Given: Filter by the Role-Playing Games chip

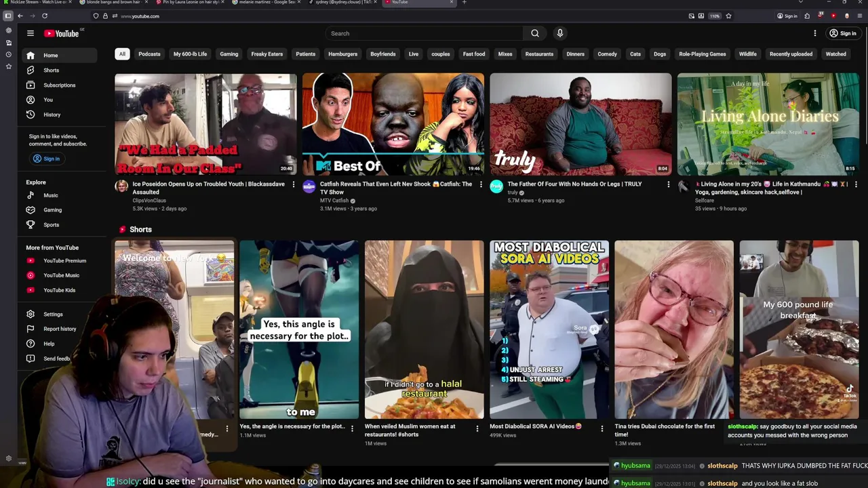Looking at the screenshot, I should (x=703, y=54).
